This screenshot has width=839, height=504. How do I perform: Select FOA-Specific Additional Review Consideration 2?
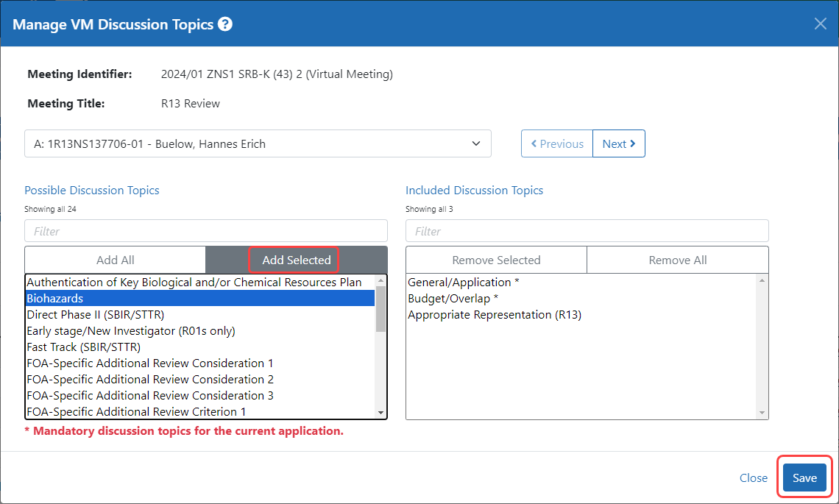tap(200, 380)
